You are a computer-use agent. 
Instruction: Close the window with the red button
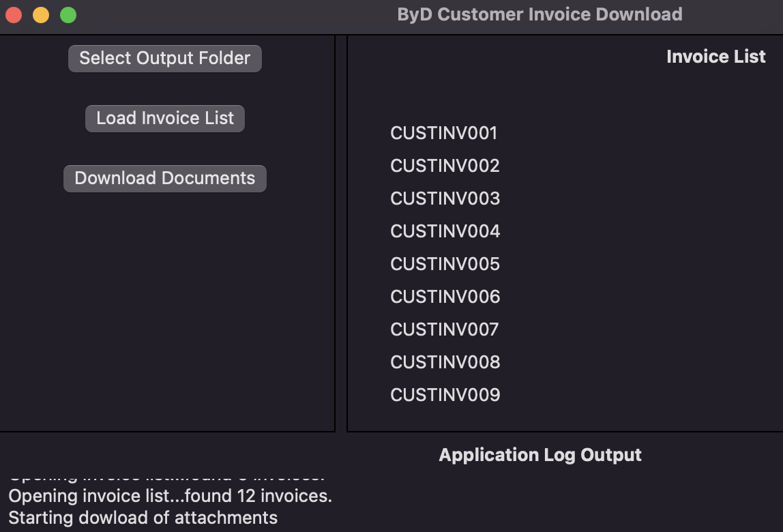point(14,15)
